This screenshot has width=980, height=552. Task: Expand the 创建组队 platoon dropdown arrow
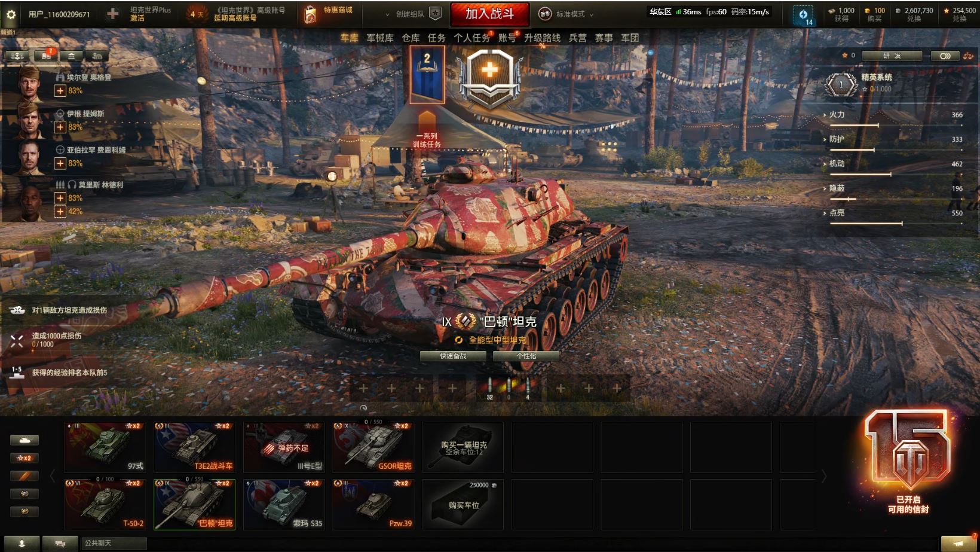387,14
